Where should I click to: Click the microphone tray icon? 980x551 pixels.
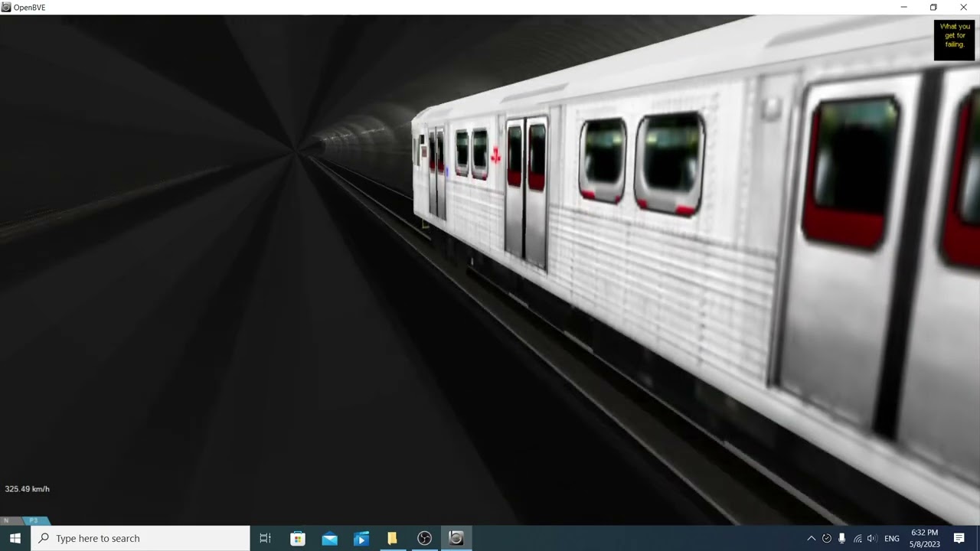pyautogui.click(x=841, y=538)
